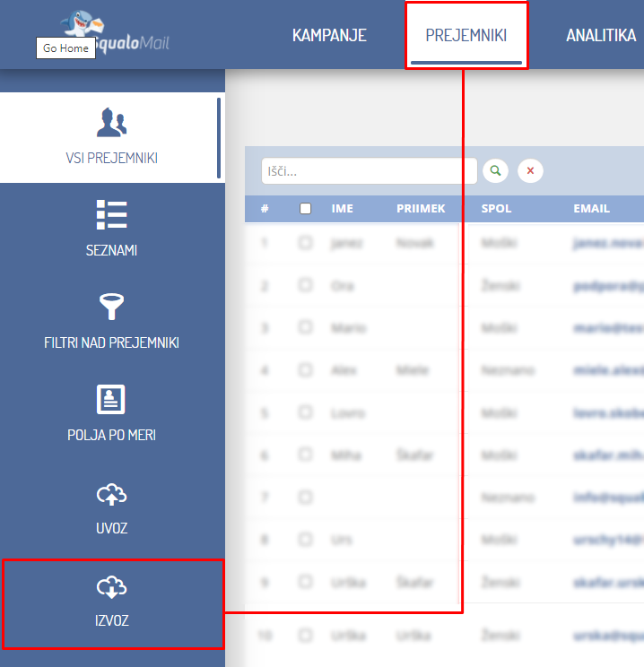Sort table by Email column header

(591, 209)
